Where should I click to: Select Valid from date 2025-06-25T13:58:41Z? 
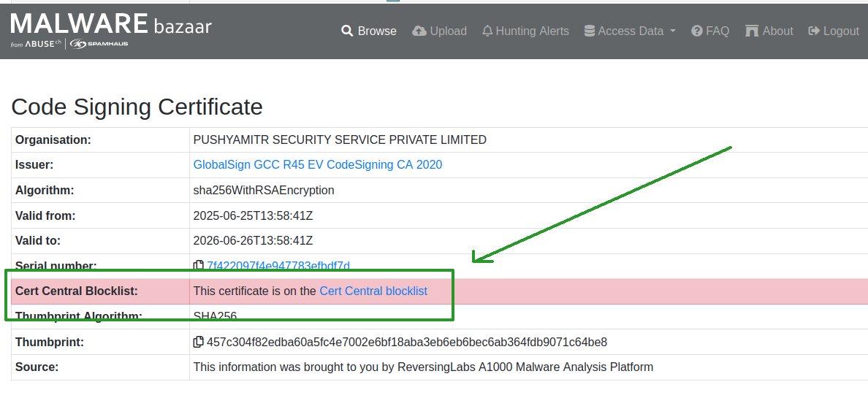pos(253,216)
